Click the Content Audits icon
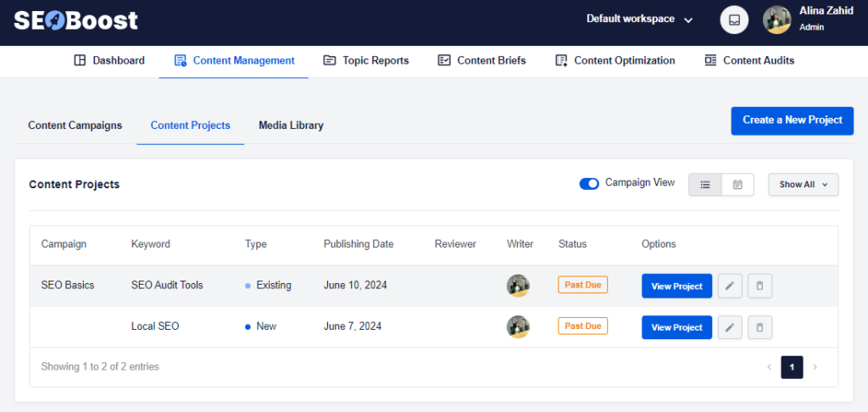The width and height of the screenshot is (868, 412). [710, 60]
